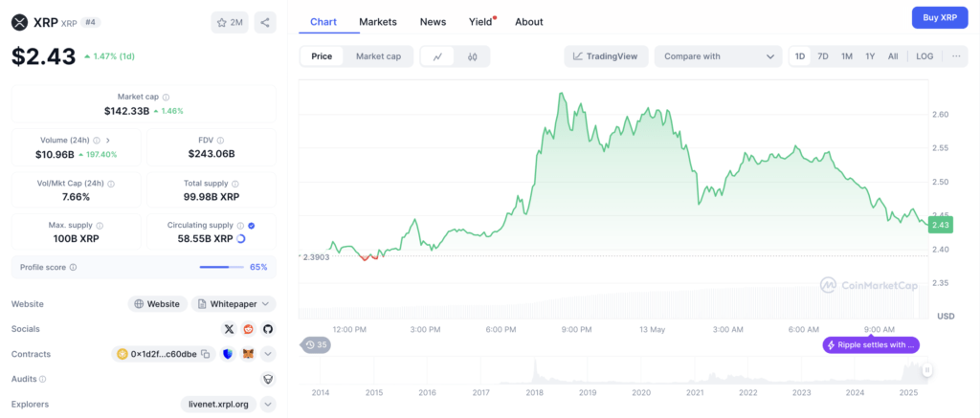Open XRP's GitHub social link
The image size is (980, 418).
pyautogui.click(x=268, y=329)
